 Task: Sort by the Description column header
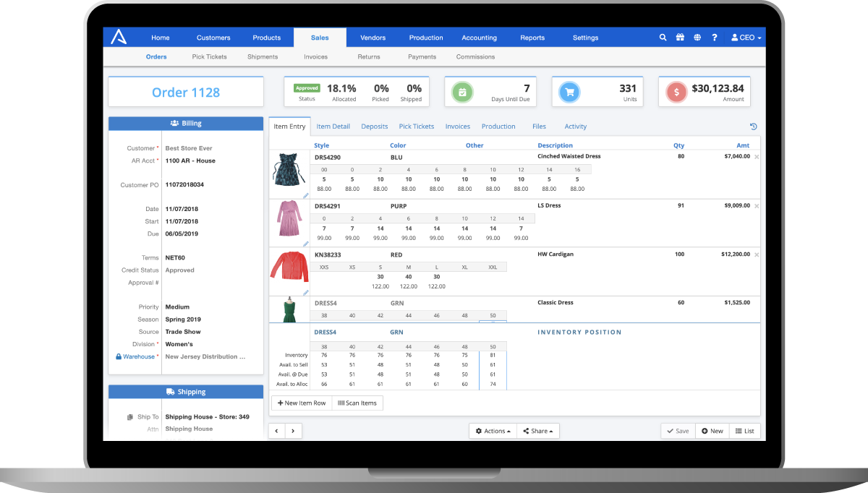click(x=556, y=145)
